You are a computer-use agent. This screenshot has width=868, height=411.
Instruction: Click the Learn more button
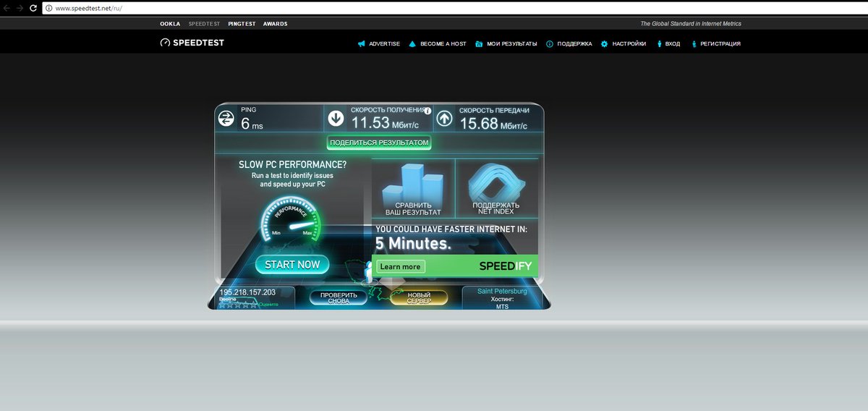(x=401, y=266)
